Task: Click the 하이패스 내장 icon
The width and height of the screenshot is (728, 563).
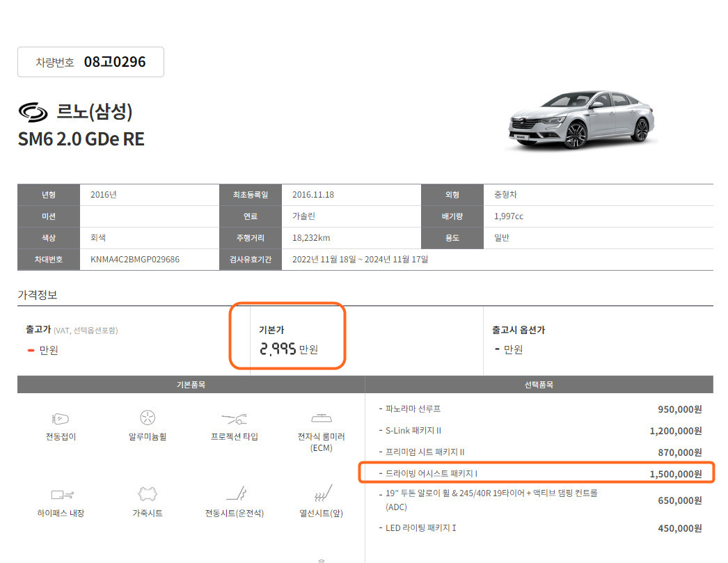Action: [x=62, y=495]
